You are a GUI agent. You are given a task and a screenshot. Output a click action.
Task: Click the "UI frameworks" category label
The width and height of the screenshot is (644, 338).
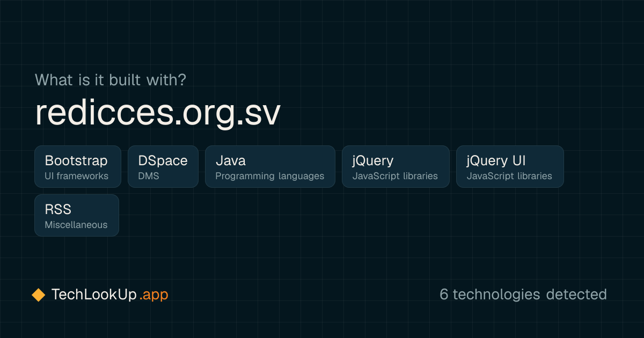77,176
